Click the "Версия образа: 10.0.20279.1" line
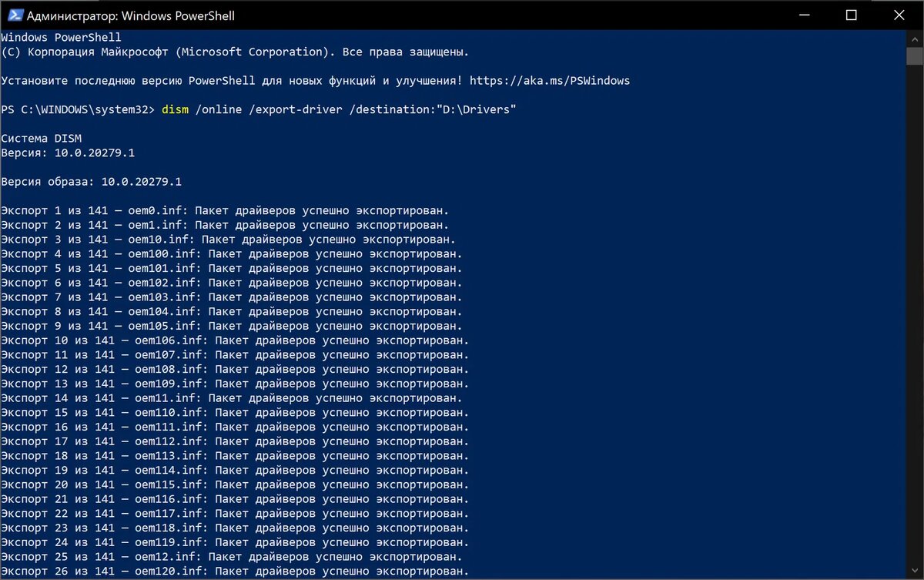The image size is (924, 580). [91, 182]
